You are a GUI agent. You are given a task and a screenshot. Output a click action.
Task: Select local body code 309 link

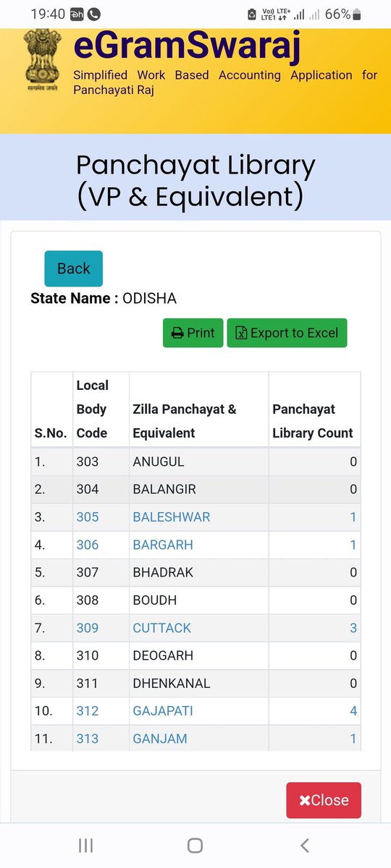[x=88, y=628]
